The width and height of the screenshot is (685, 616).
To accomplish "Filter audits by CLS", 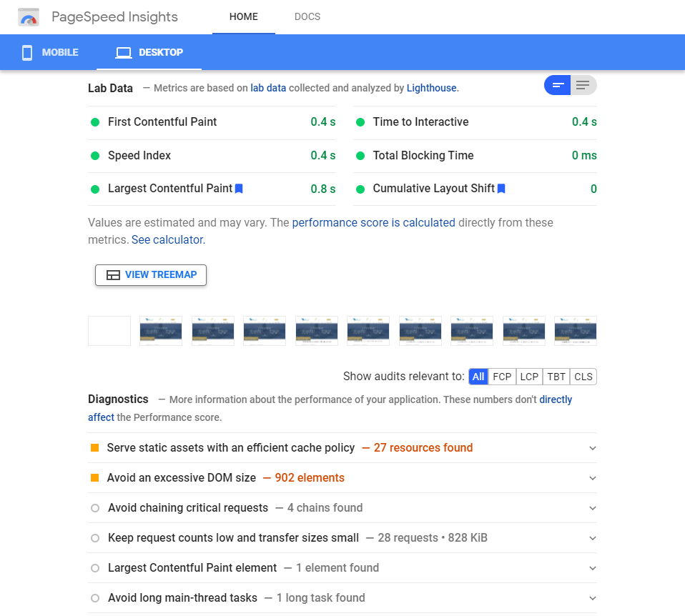I will pyautogui.click(x=583, y=377).
